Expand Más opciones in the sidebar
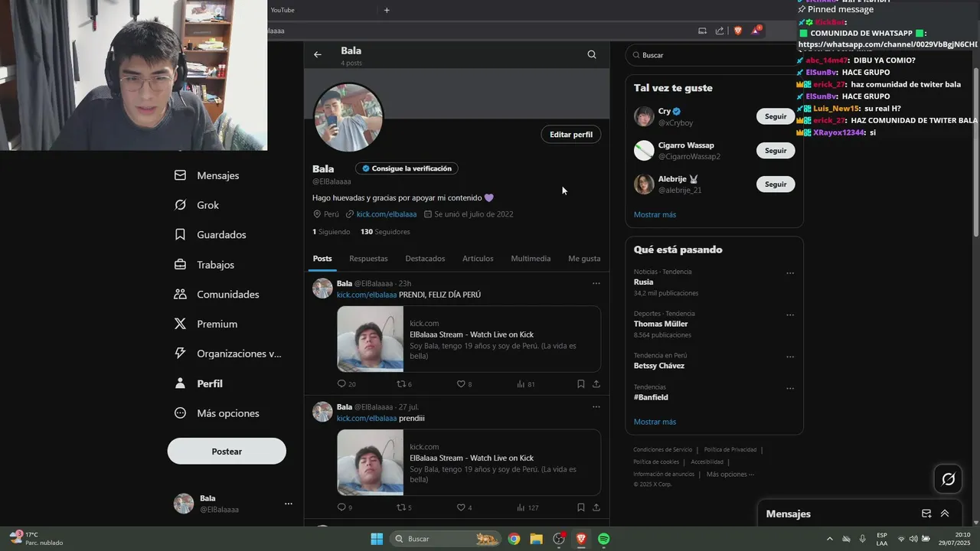980x551 pixels. click(217, 413)
